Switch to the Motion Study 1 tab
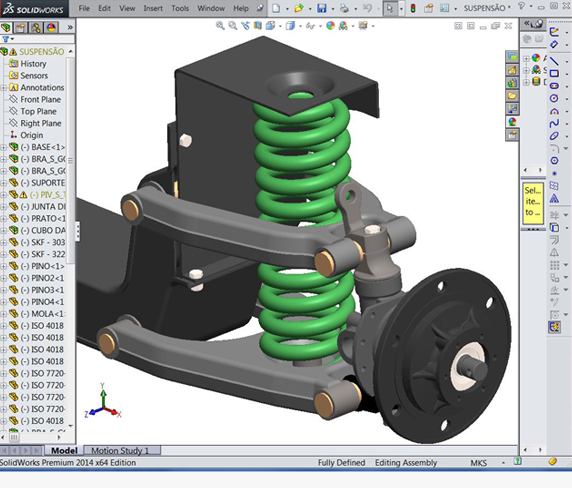 click(120, 450)
